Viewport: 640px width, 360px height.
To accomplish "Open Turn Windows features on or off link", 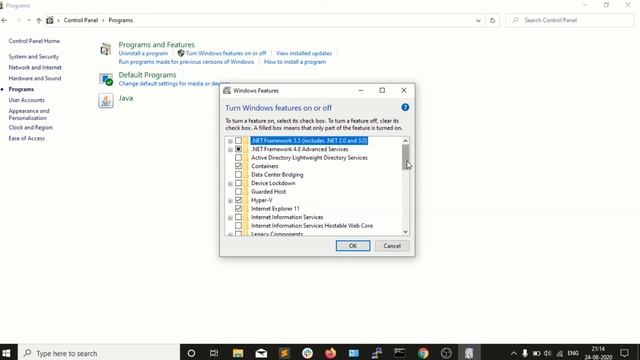I will pyautogui.click(x=226, y=53).
